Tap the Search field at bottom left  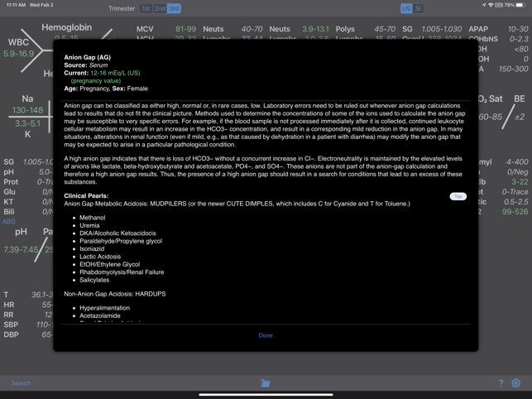point(22,383)
